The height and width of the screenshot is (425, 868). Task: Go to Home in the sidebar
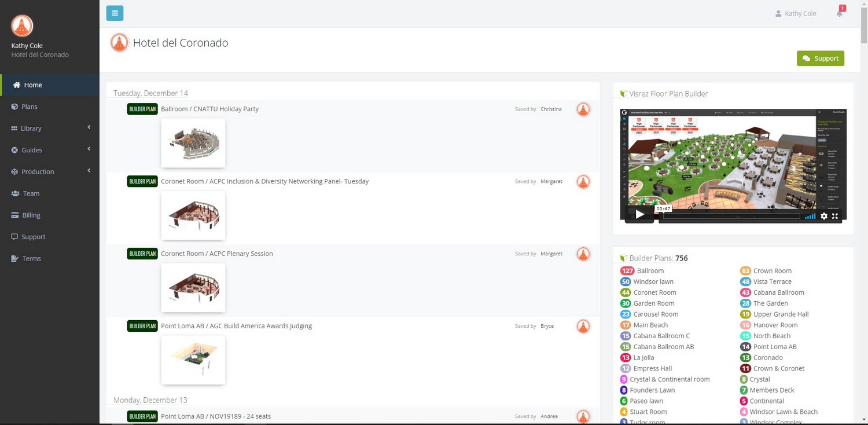(50, 85)
